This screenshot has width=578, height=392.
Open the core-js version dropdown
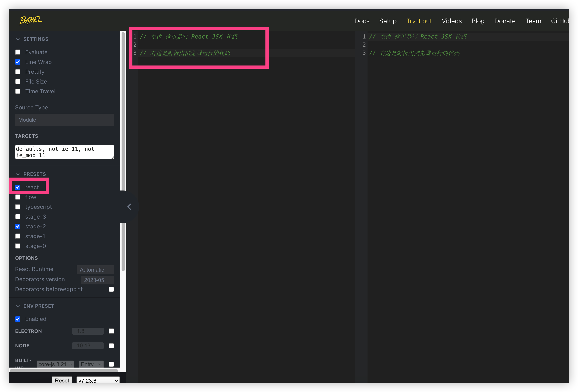55,364
